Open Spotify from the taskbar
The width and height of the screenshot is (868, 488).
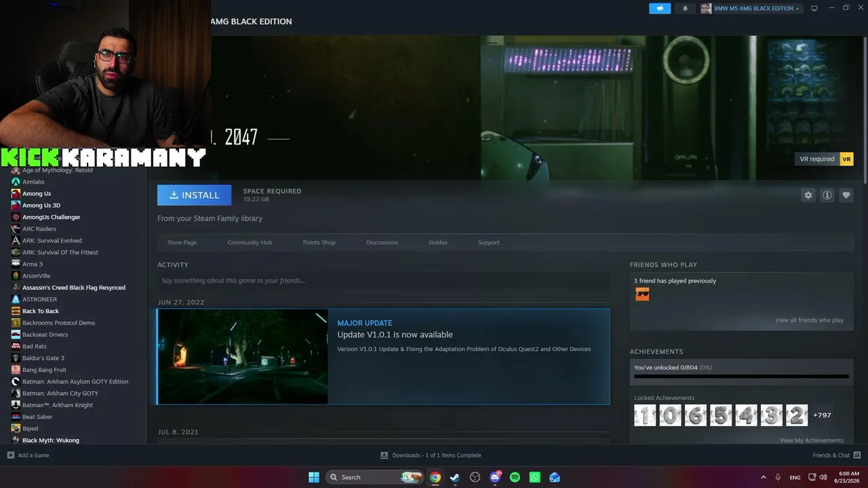tap(515, 477)
